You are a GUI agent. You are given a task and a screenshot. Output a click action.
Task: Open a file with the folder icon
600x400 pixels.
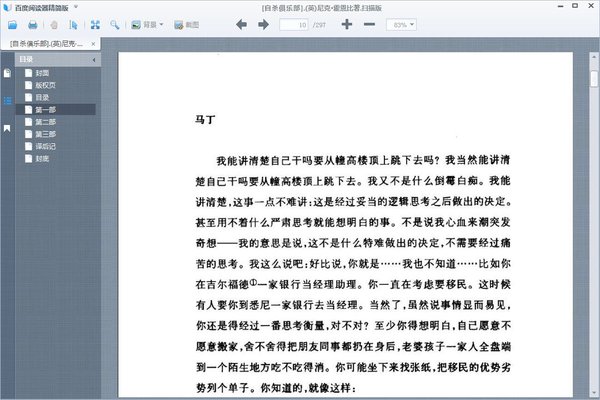pos(13,25)
